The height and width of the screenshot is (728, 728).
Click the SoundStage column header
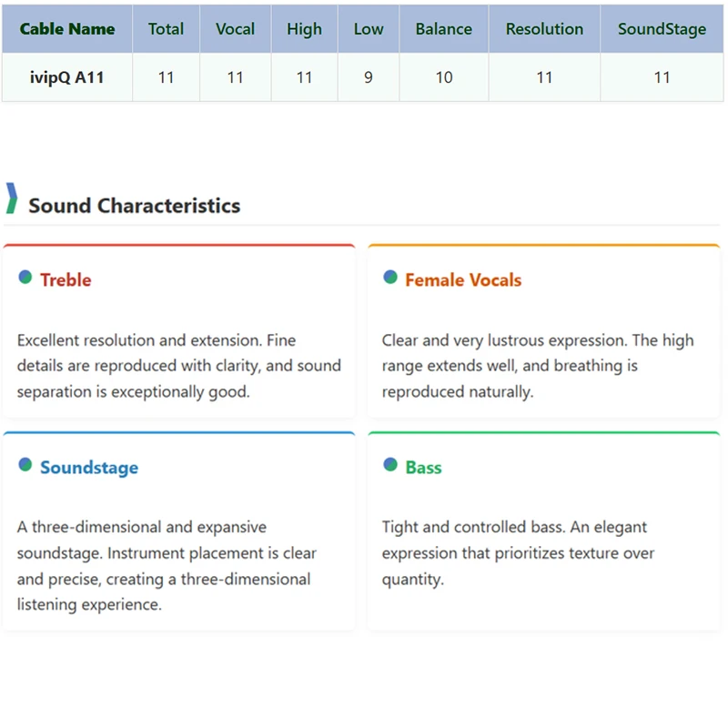coord(662,29)
